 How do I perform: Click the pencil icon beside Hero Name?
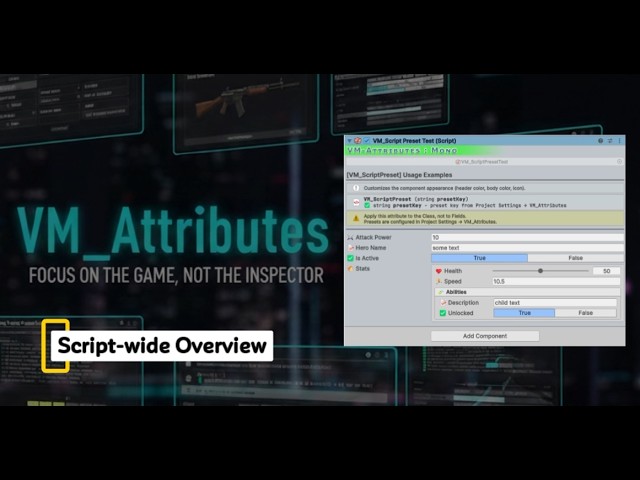(351, 248)
